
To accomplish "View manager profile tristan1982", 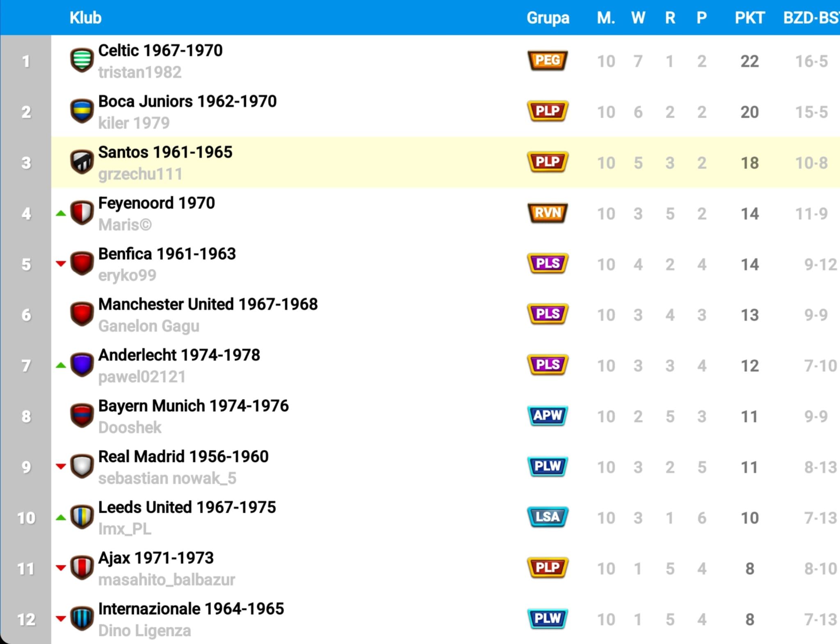I will click(140, 72).
